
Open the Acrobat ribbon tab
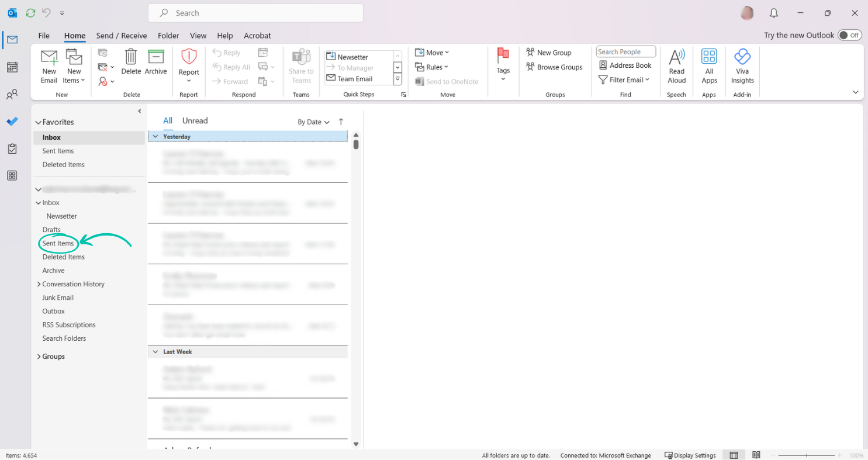coord(257,36)
